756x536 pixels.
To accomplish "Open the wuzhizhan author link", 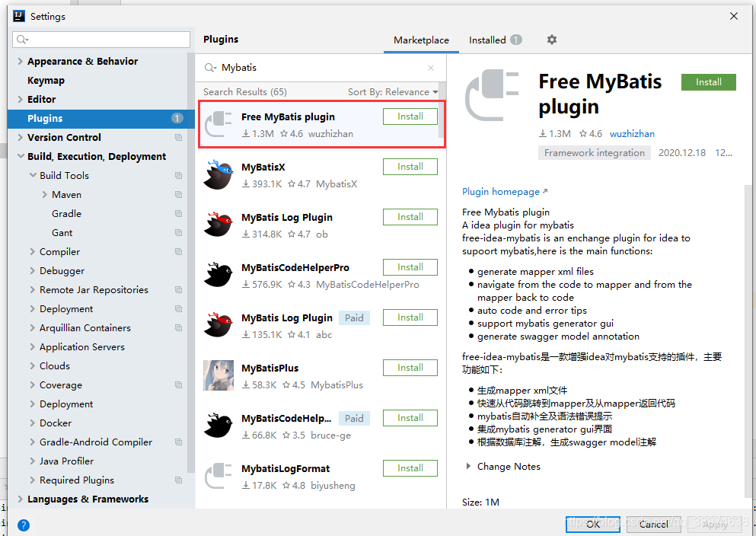I will [632, 133].
